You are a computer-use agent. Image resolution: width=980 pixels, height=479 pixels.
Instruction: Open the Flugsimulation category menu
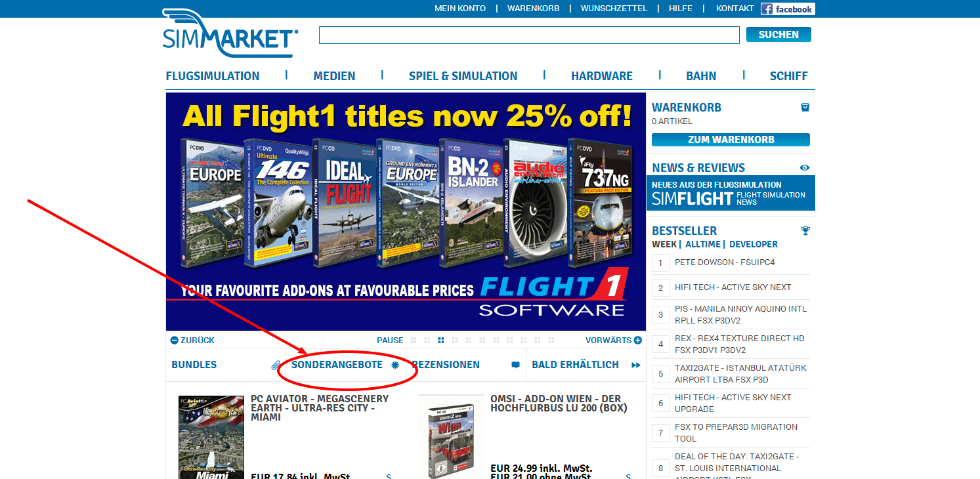pyautogui.click(x=213, y=76)
